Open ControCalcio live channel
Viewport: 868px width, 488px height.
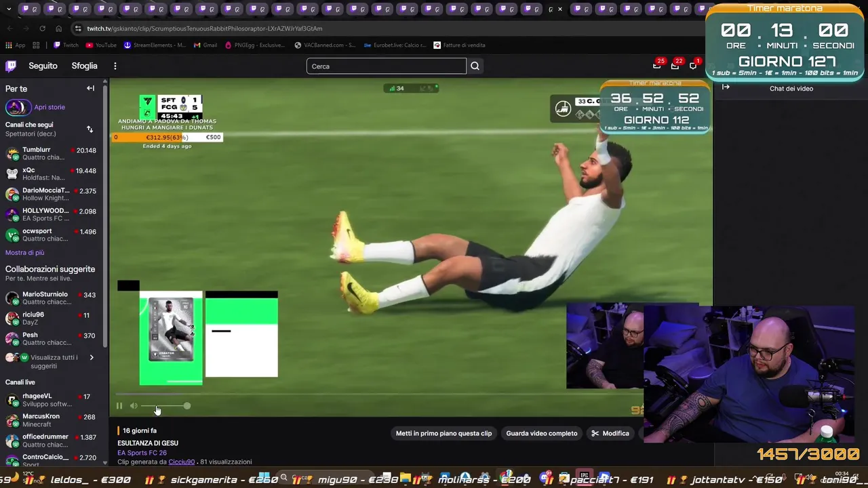(x=51, y=460)
